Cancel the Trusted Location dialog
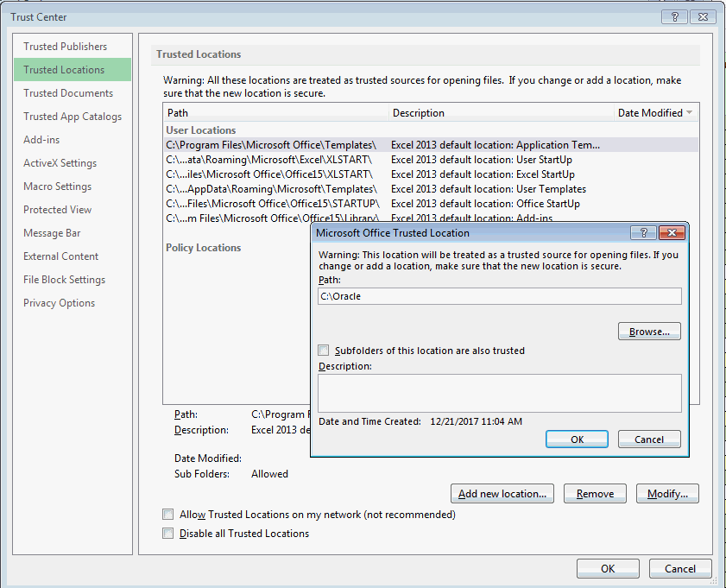 (x=649, y=439)
